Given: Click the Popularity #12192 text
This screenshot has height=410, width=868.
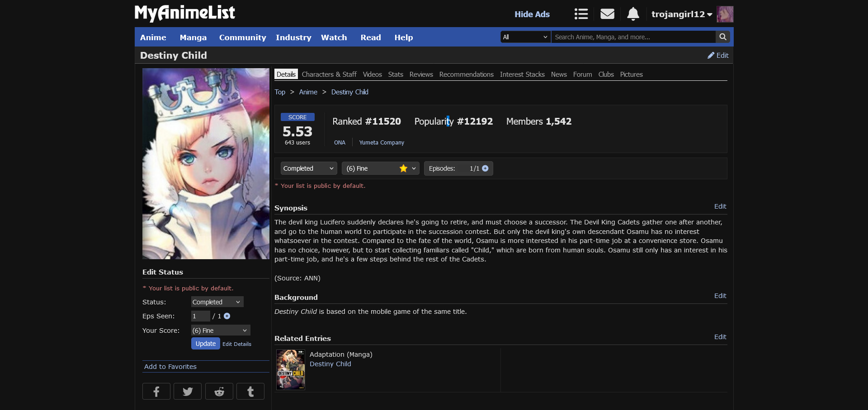Looking at the screenshot, I should tap(453, 121).
